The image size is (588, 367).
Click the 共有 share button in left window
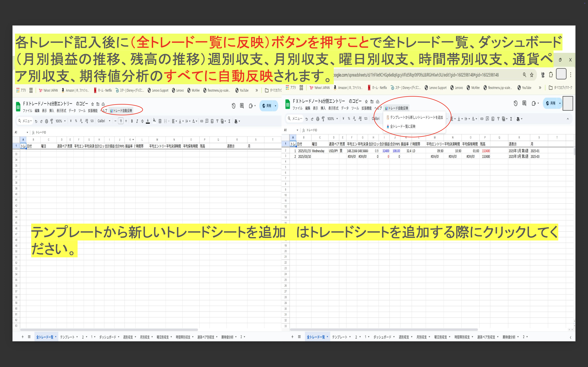[267, 106]
